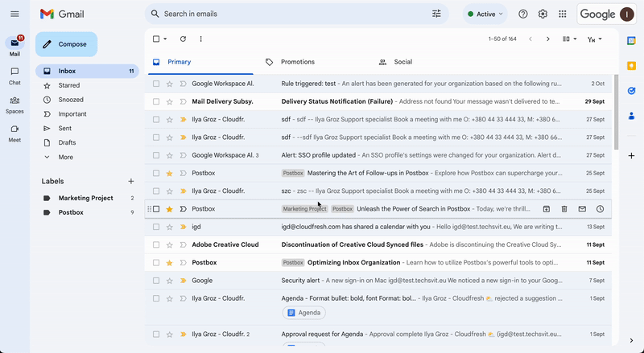The height and width of the screenshot is (353, 644).
Task: Click the search magnifier icon
Action: pyautogui.click(x=155, y=14)
